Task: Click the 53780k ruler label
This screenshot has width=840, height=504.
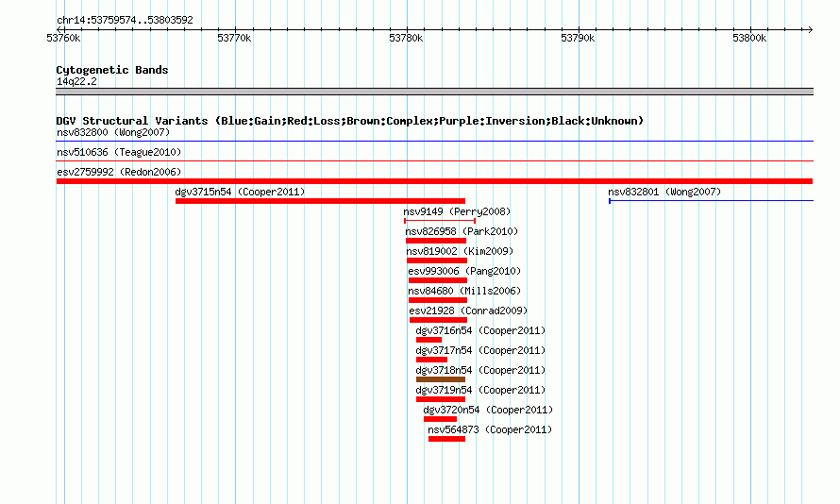Action: point(406,38)
